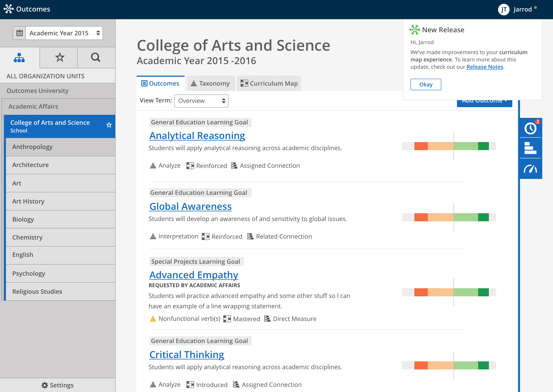Select the organization hierarchy tab icon
The height and width of the screenshot is (392, 553).
[19, 57]
